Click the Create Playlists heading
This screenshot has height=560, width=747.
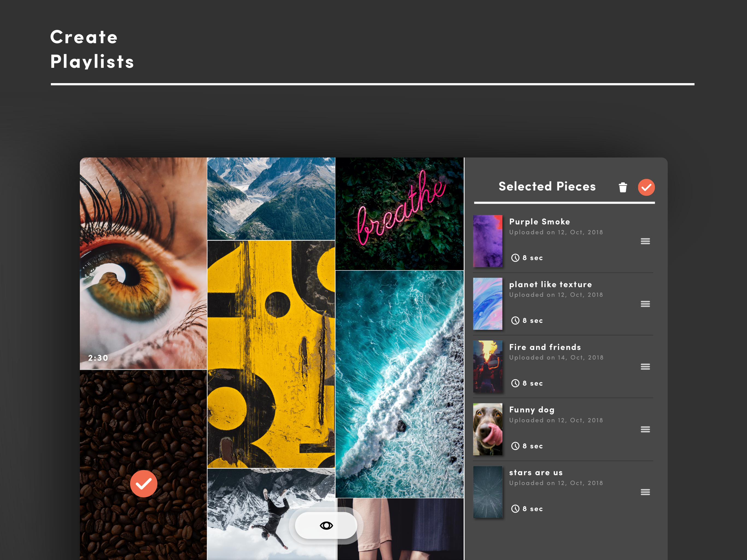[92, 49]
